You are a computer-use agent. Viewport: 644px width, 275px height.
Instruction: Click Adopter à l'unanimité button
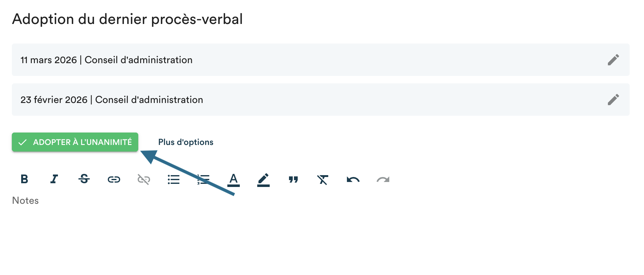point(75,142)
